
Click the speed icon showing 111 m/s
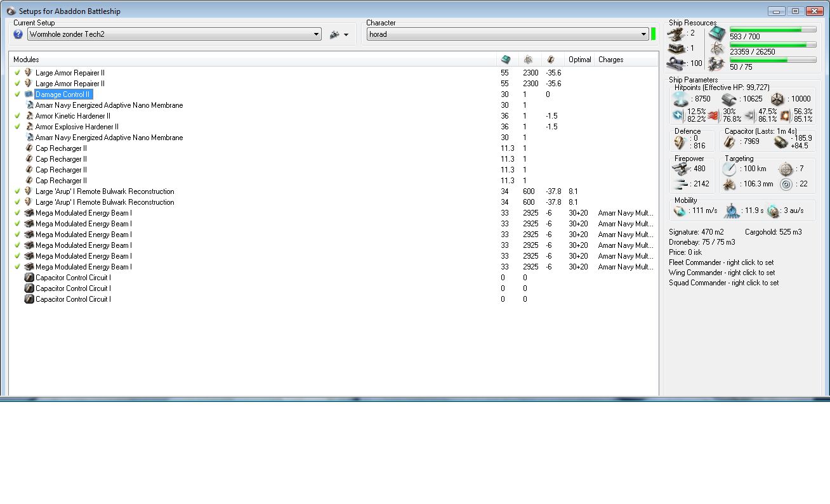[x=680, y=210]
